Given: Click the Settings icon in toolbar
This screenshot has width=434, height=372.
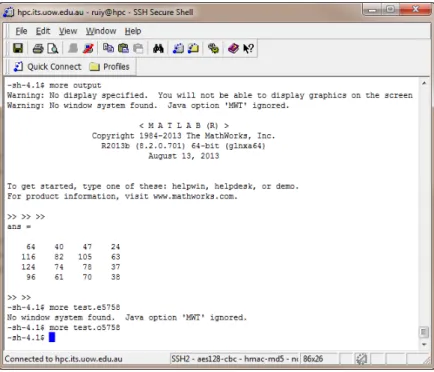Looking at the screenshot, I should click(x=213, y=49).
